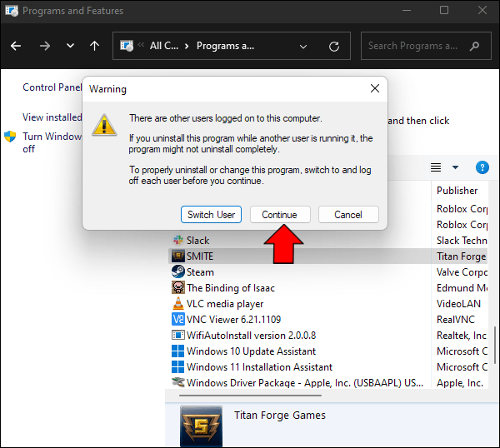500x448 pixels.
Task: Click the Switch User button
Action: pos(211,215)
